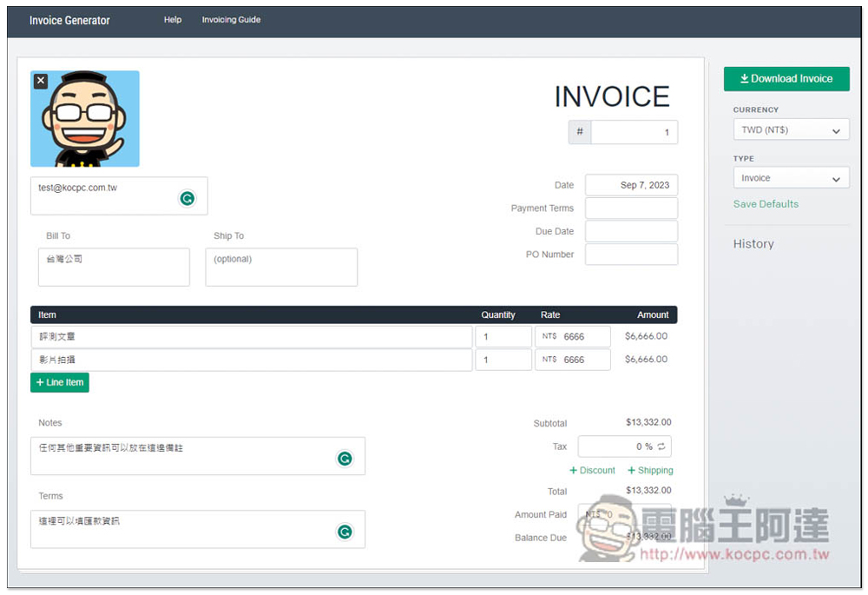Click Grammarly icon in Terms field
This screenshot has width=868, height=595.
point(345,532)
